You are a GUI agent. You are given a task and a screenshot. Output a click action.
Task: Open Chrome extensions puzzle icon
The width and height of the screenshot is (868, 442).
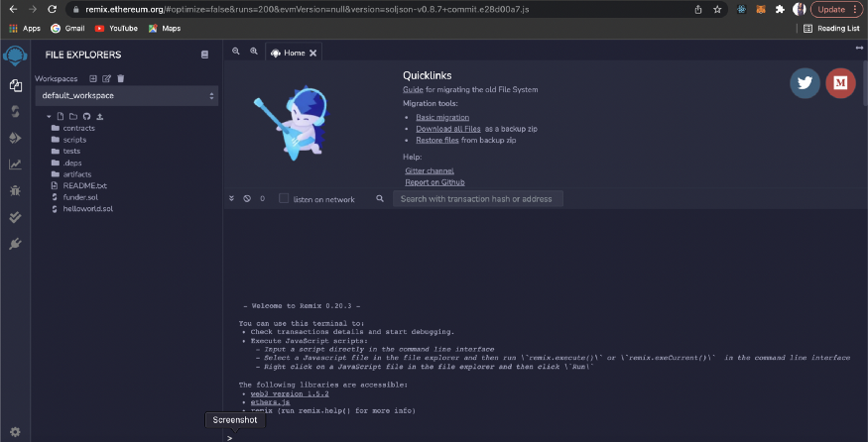780,9
